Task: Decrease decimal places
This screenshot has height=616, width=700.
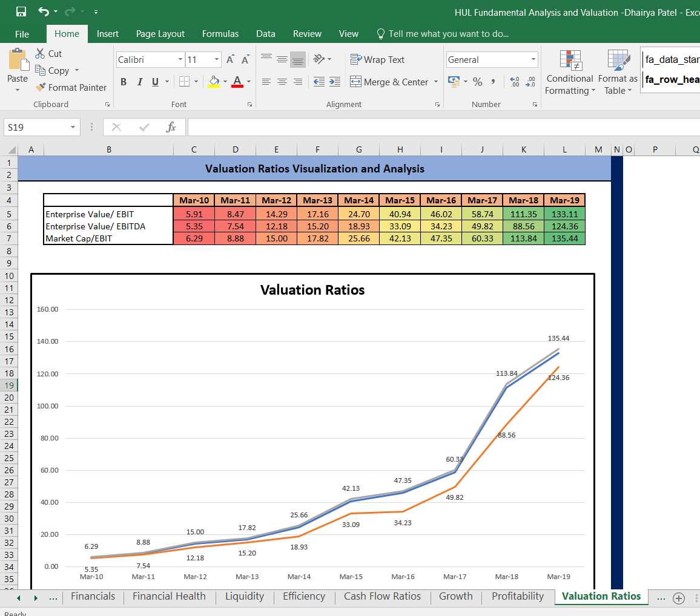Action: 531,82
